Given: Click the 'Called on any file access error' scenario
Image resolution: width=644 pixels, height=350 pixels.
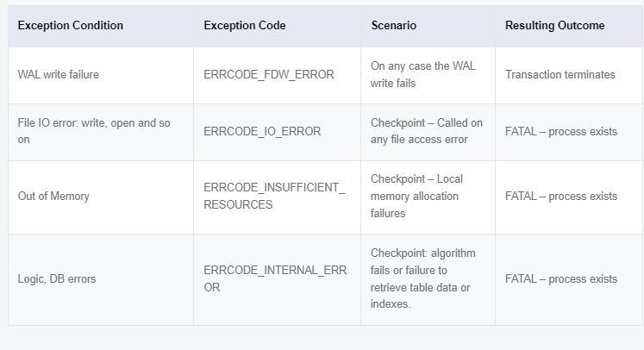Looking at the screenshot, I should point(424,131).
